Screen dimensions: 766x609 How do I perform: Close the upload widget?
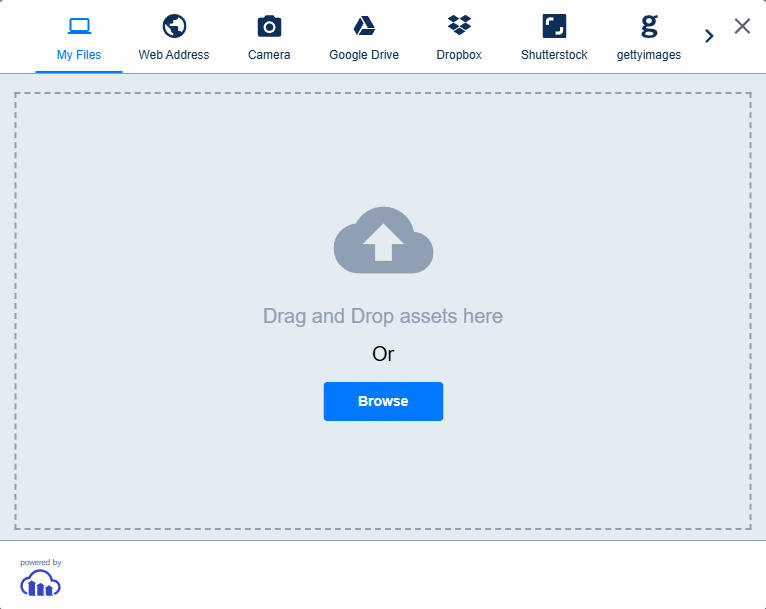(x=742, y=26)
